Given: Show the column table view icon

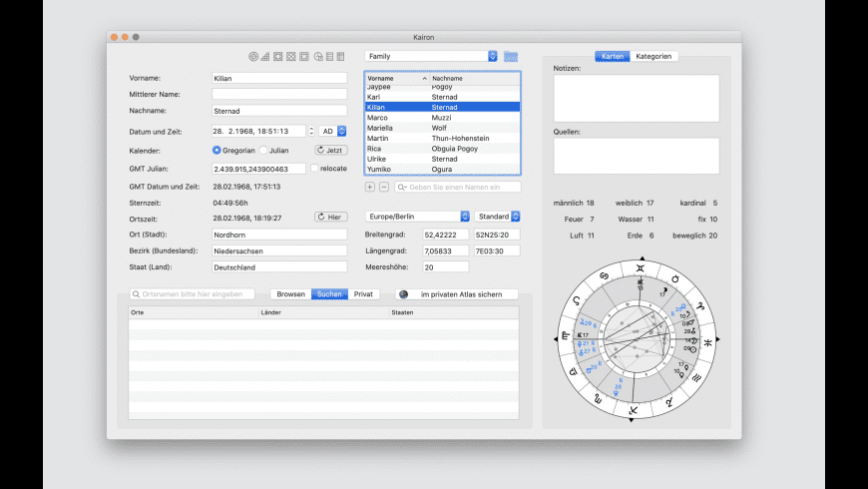Looking at the screenshot, I should pyautogui.click(x=341, y=57).
